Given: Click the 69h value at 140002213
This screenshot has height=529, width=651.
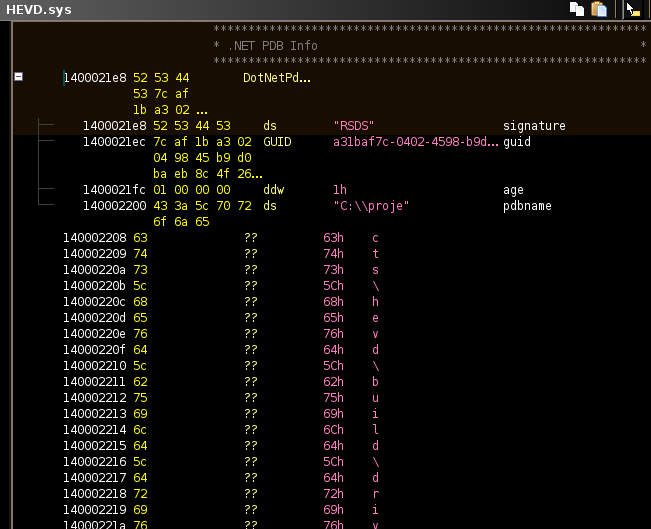Looking at the screenshot, I should 333,414.
